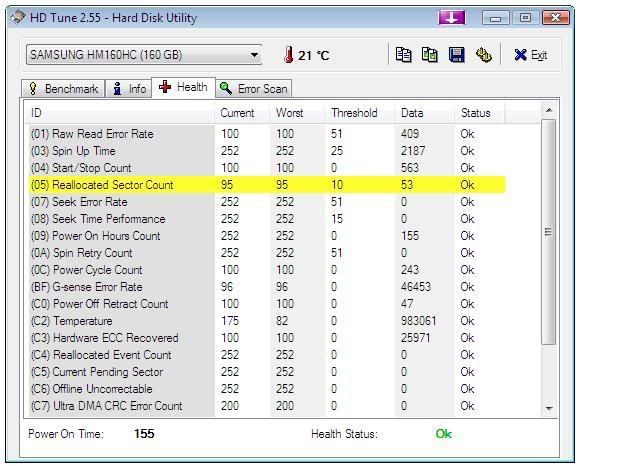Click the Worst column header

coord(298,113)
